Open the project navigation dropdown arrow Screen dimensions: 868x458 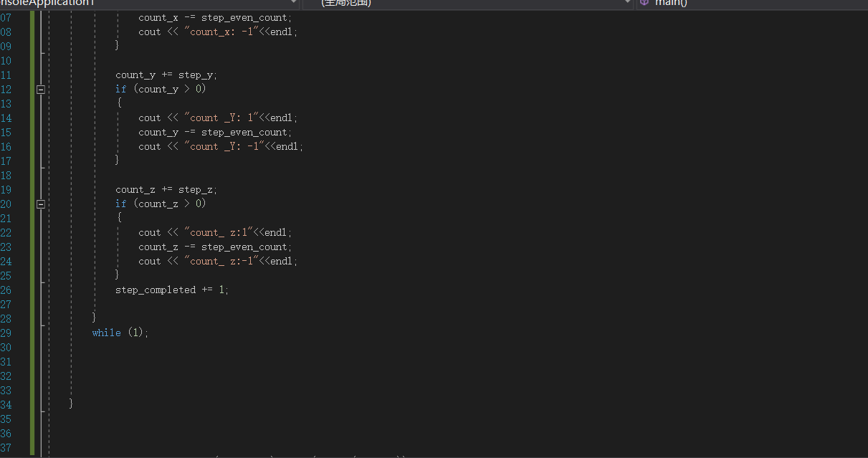(x=293, y=3)
